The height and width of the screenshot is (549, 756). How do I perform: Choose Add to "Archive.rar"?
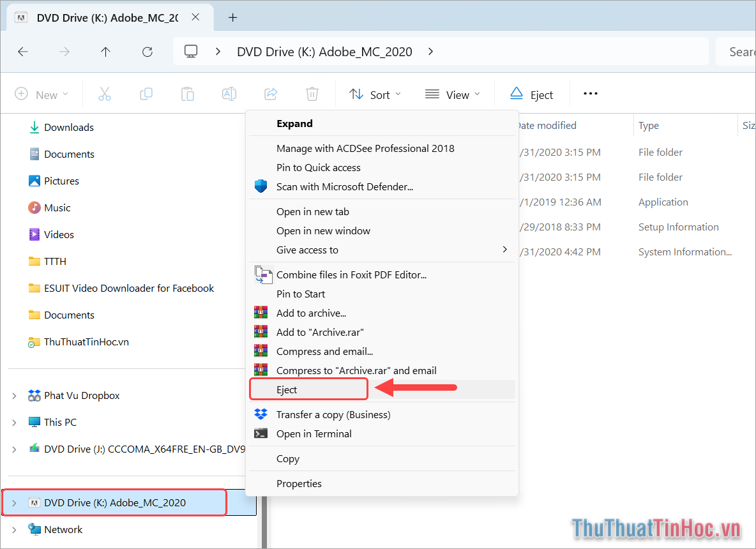[x=382, y=332]
